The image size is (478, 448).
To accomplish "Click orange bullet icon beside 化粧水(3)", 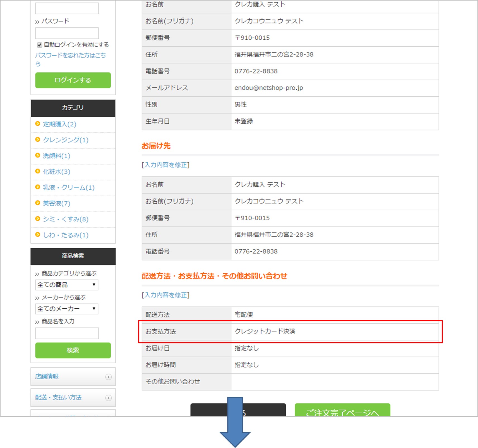I will [x=38, y=171].
